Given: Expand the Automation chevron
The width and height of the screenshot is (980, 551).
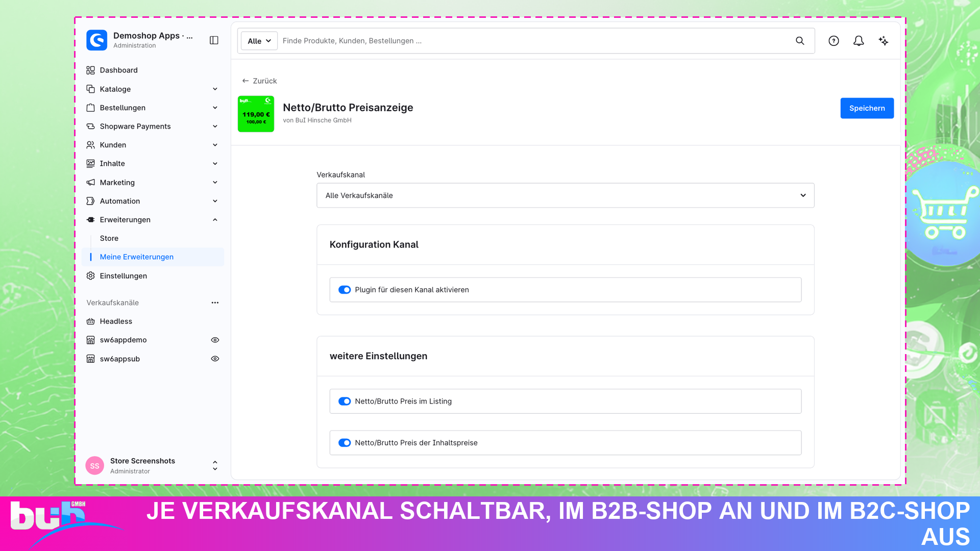Looking at the screenshot, I should point(215,201).
